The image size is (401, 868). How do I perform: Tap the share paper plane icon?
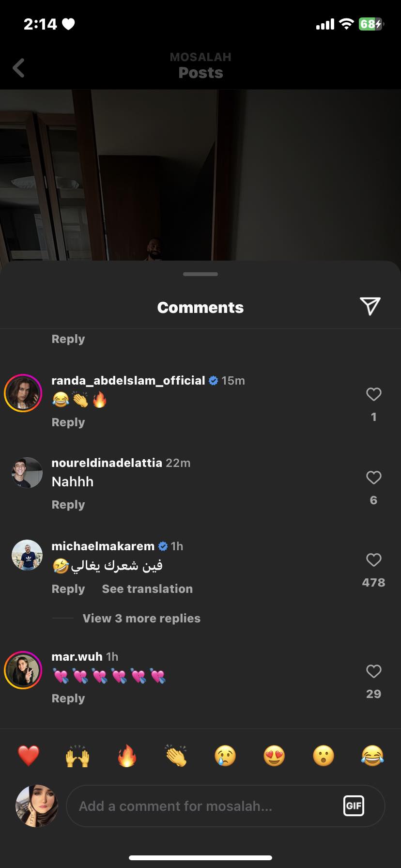point(370,306)
